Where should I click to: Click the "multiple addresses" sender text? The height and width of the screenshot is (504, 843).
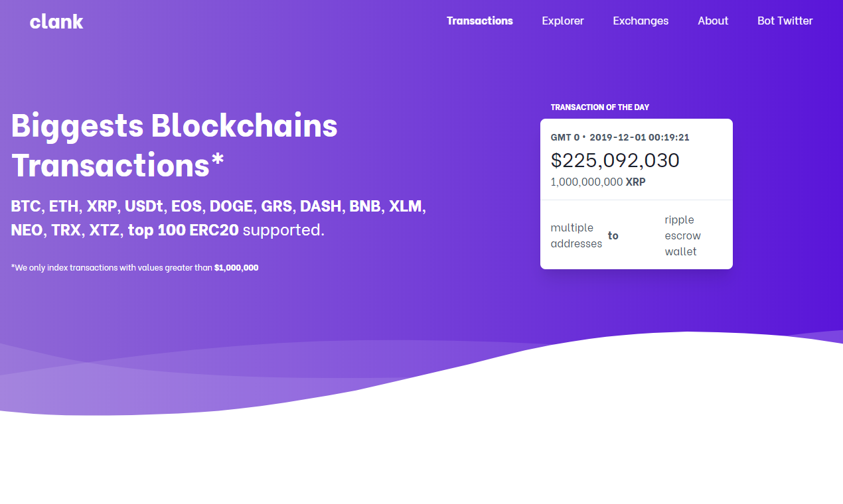[x=576, y=235]
